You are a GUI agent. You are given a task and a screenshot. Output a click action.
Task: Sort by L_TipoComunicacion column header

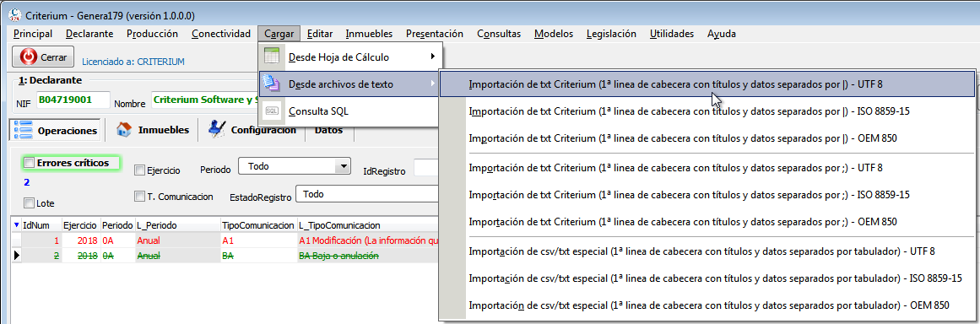point(368,225)
